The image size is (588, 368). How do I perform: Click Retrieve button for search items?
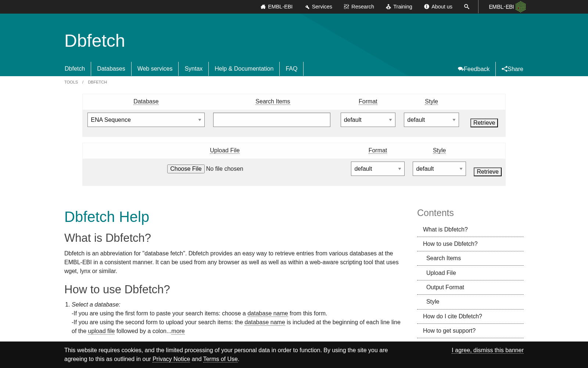484,123
